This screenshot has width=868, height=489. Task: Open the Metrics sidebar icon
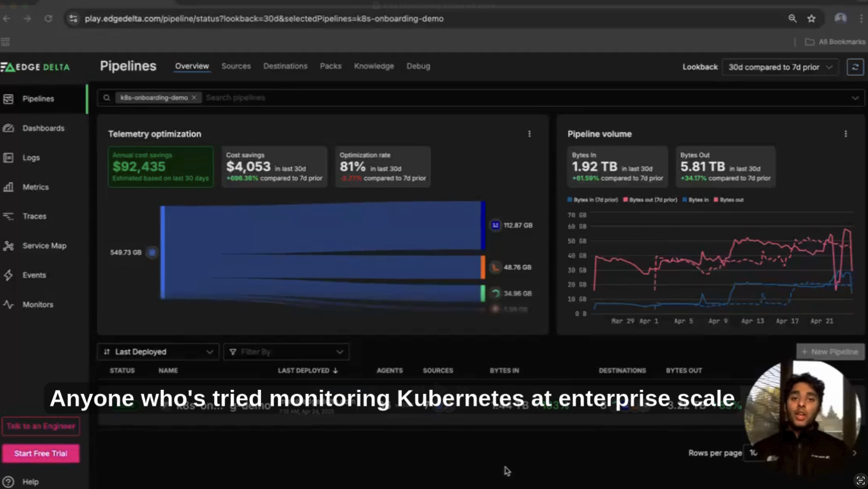click(x=9, y=187)
